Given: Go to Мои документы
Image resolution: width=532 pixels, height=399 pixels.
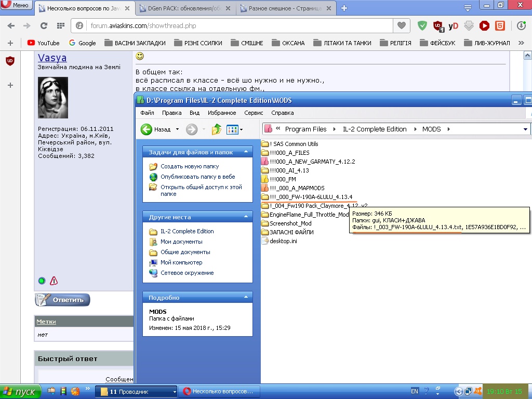Looking at the screenshot, I should pyautogui.click(x=181, y=242).
